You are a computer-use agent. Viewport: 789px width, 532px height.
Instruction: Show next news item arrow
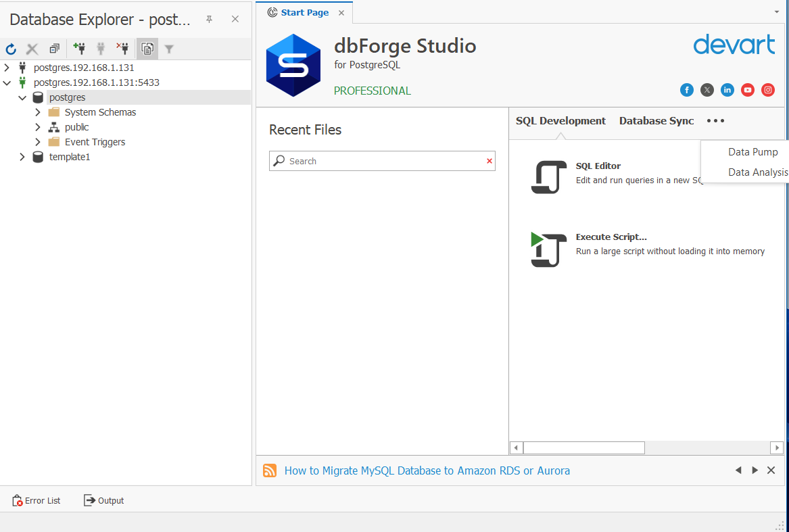(x=755, y=470)
